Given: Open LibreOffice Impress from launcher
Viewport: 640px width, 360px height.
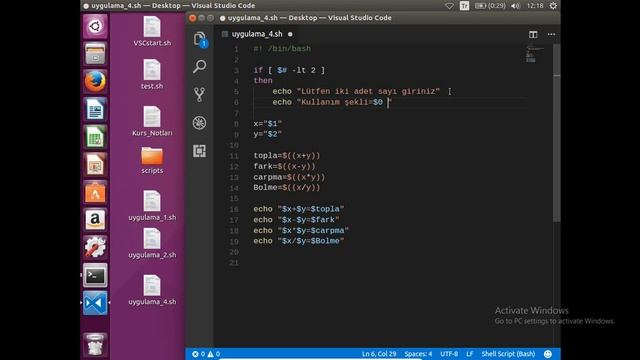Looking at the screenshot, I should 95,164.
